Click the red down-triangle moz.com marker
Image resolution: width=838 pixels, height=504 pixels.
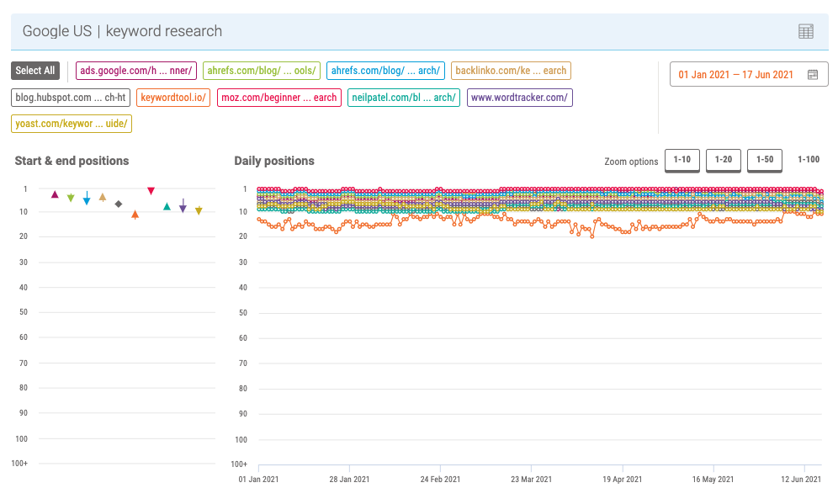[x=151, y=191]
